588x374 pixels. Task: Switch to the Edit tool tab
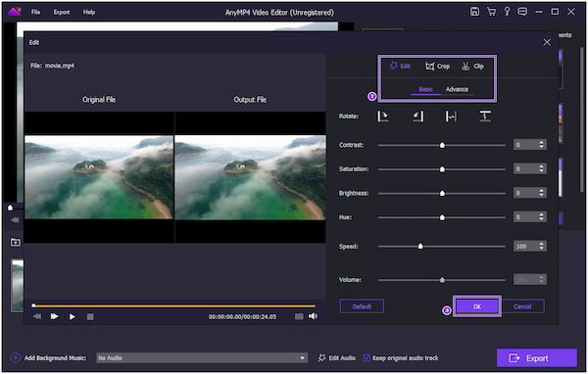tap(400, 66)
